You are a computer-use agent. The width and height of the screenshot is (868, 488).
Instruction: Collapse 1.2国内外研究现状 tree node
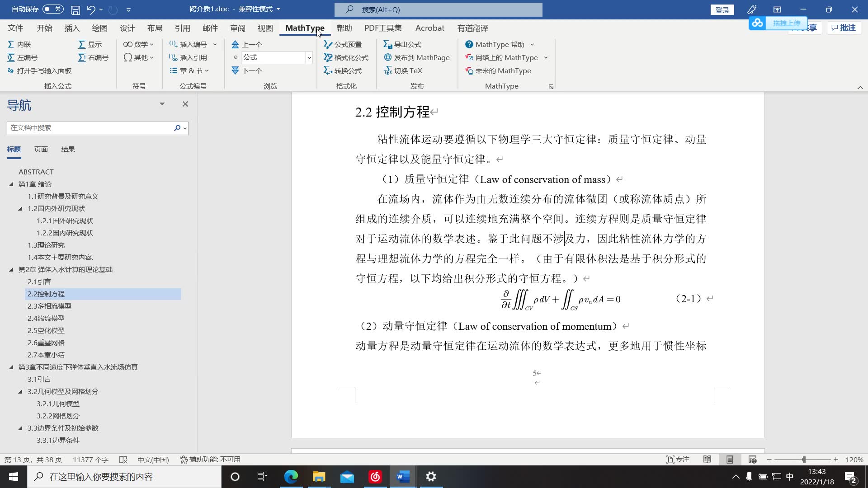(x=20, y=208)
